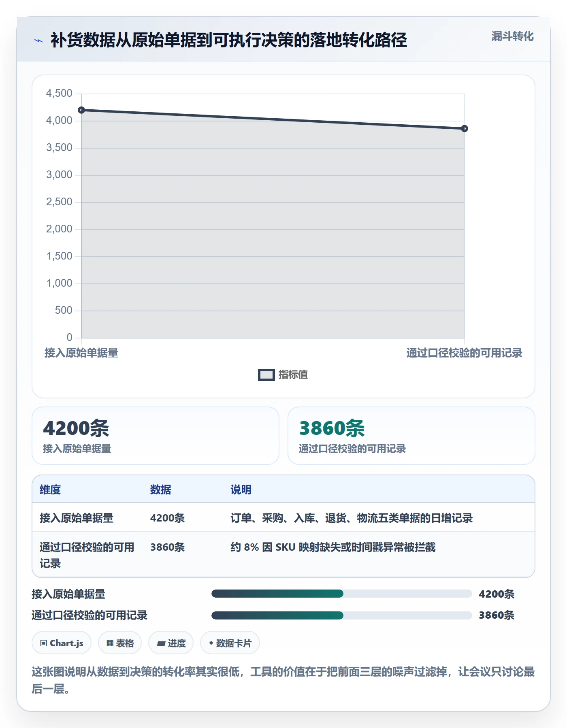Click the 通过口径校验的可用记录 table row label
The height and width of the screenshot is (728, 567).
[87, 555]
